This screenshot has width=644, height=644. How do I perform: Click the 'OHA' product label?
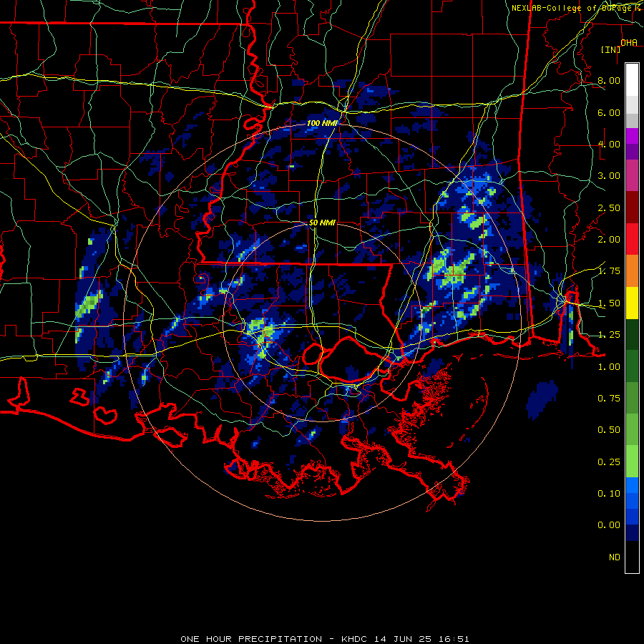click(x=629, y=43)
